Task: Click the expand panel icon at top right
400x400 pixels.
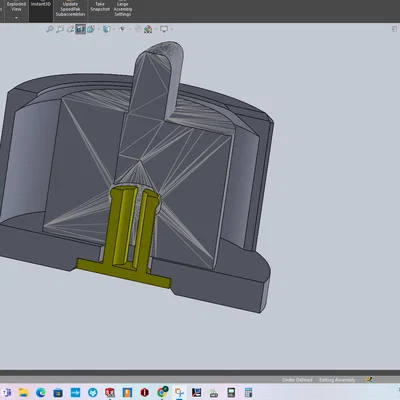Action: coord(394,29)
